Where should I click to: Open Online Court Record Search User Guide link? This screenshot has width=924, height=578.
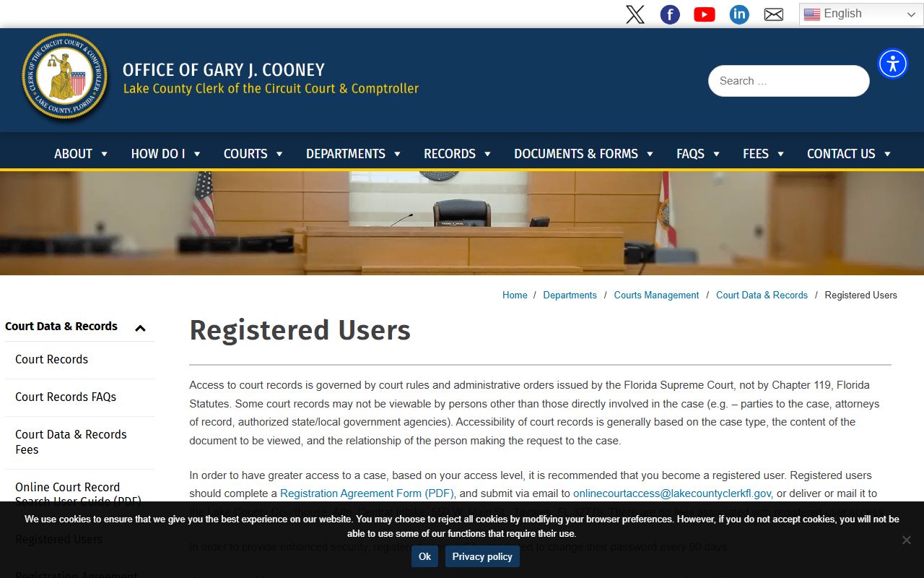tap(78, 493)
